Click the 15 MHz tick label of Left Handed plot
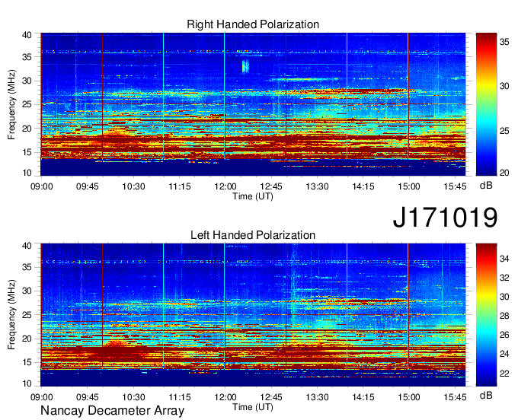The width and height of the screenshot is (518, 420). click(x=27, y=363)
